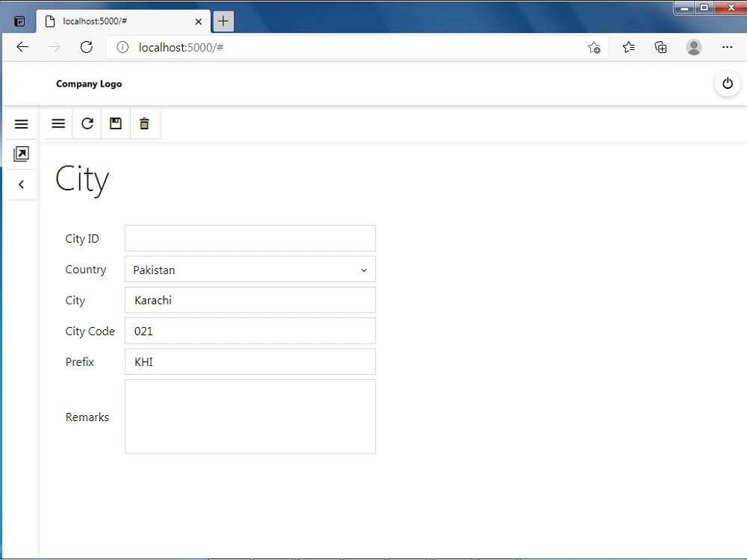Image resolution: width=747 pixels, height=560 pixels.
Task: Click the City page heading
Action: coord(82,180)
